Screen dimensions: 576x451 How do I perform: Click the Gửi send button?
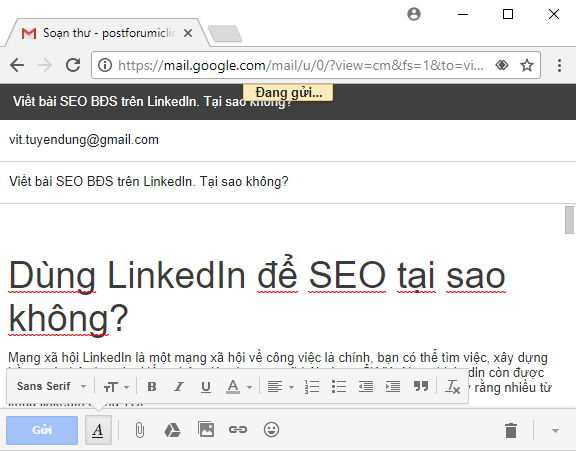(42, 430)
